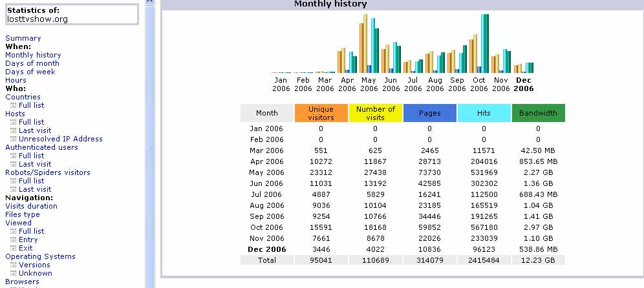Open the Hours report
The height and width of the screenshot is (288, 644).
16,80
